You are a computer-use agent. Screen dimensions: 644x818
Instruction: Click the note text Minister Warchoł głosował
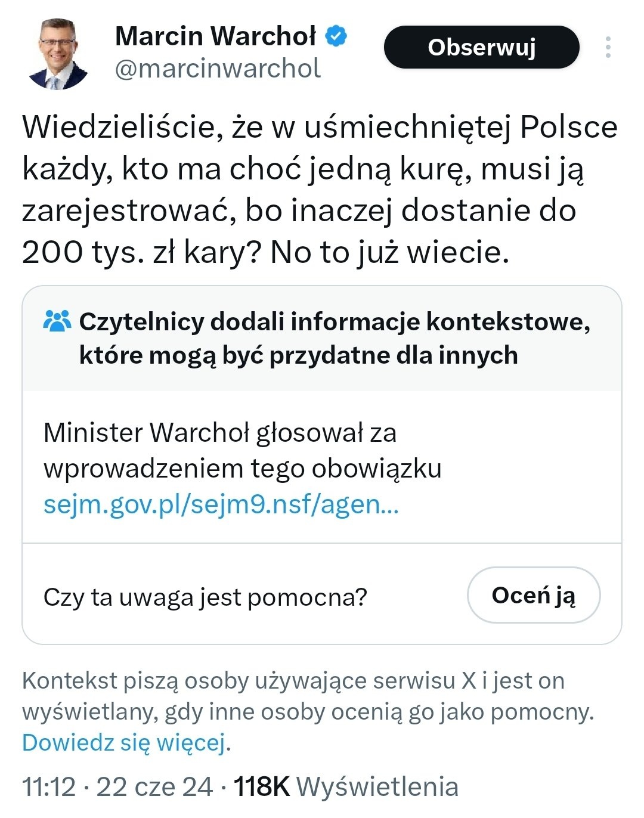243,451
